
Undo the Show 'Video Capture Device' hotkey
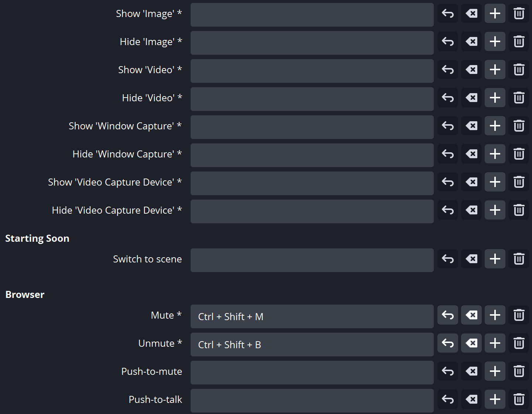(447, 182)
